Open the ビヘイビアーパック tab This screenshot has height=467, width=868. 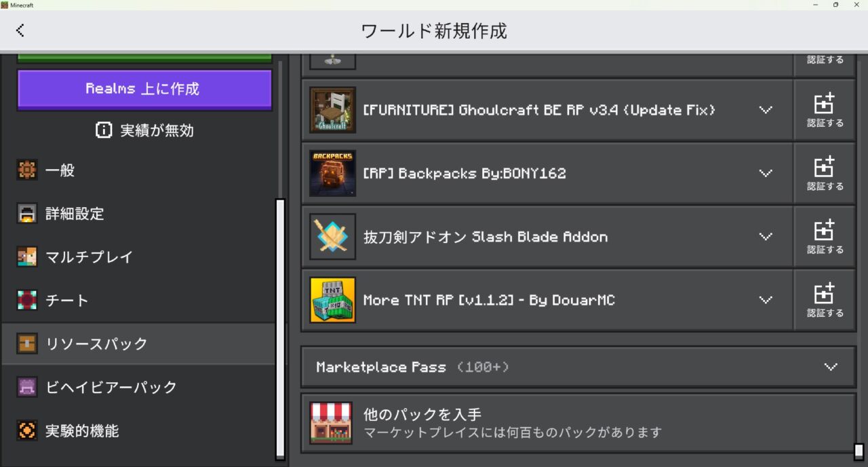click(138, 387)
